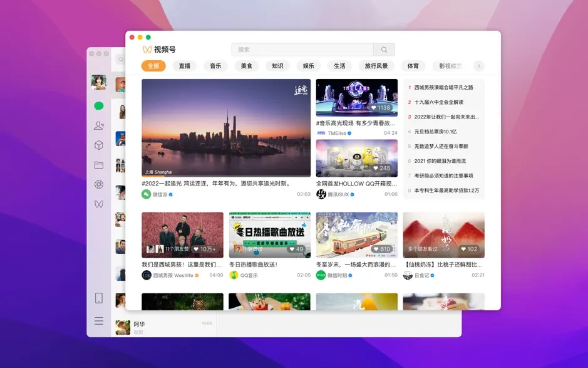Open Chats via the green bubble icon
Image resolution: width=588 pixels, height=368 pixels.
coord(98,107)
